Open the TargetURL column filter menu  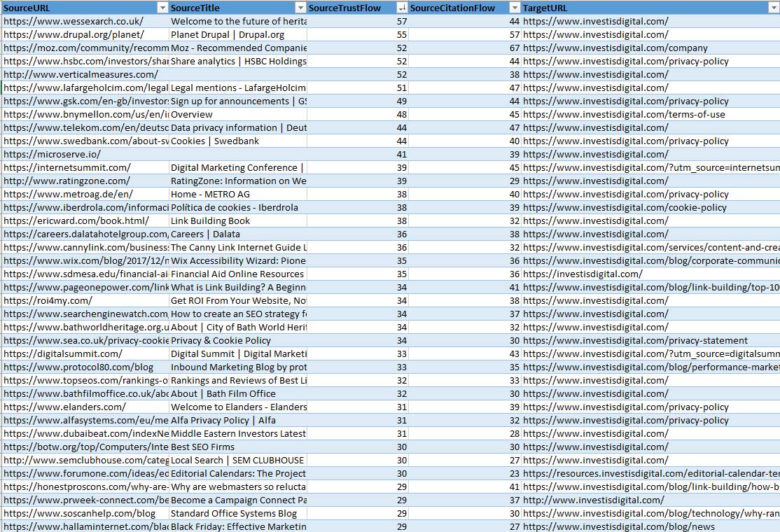(774, 8)
